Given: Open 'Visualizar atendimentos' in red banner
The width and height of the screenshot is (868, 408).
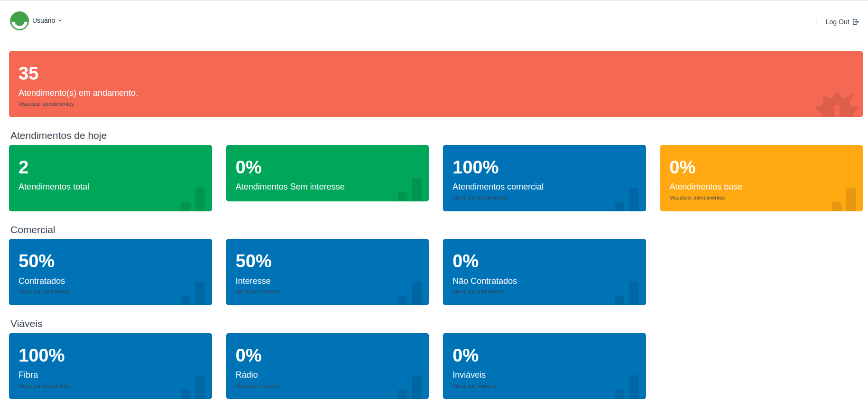Looking at the screenshot, I should coord(46,104).
